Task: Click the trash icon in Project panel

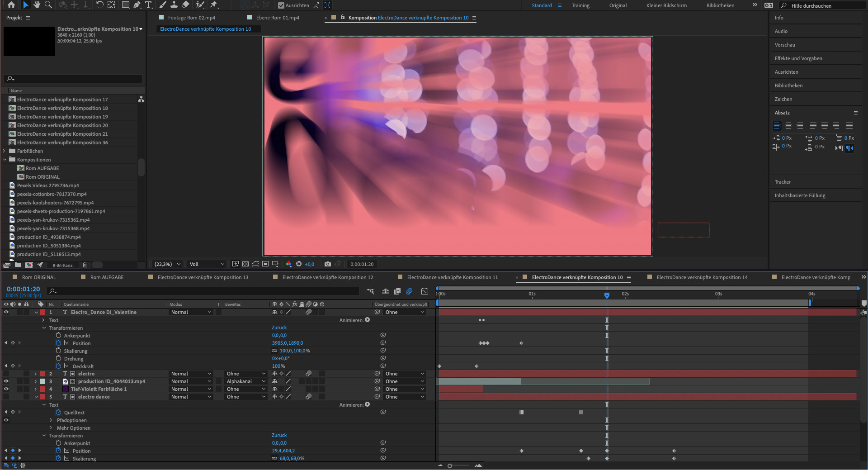Action: coord(85,265)
